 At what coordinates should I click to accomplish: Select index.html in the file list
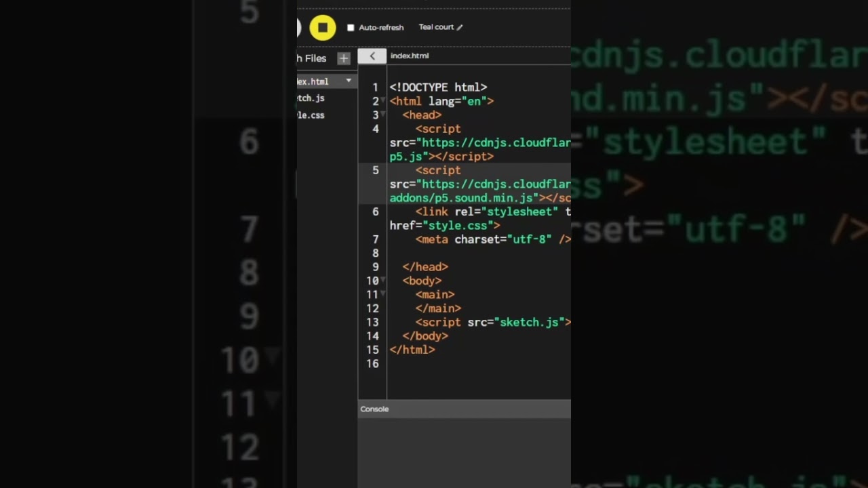pyautogui.click(x=313, y=81)
